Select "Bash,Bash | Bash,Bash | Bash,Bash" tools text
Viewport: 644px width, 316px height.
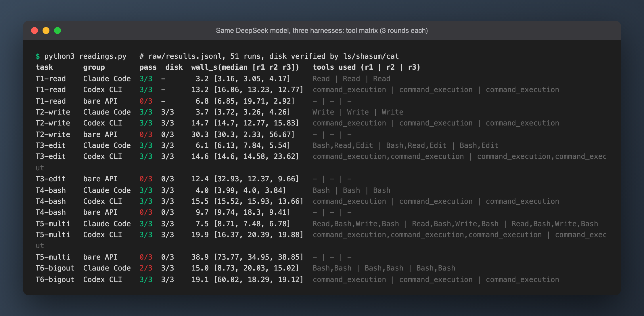pos(384,268)
